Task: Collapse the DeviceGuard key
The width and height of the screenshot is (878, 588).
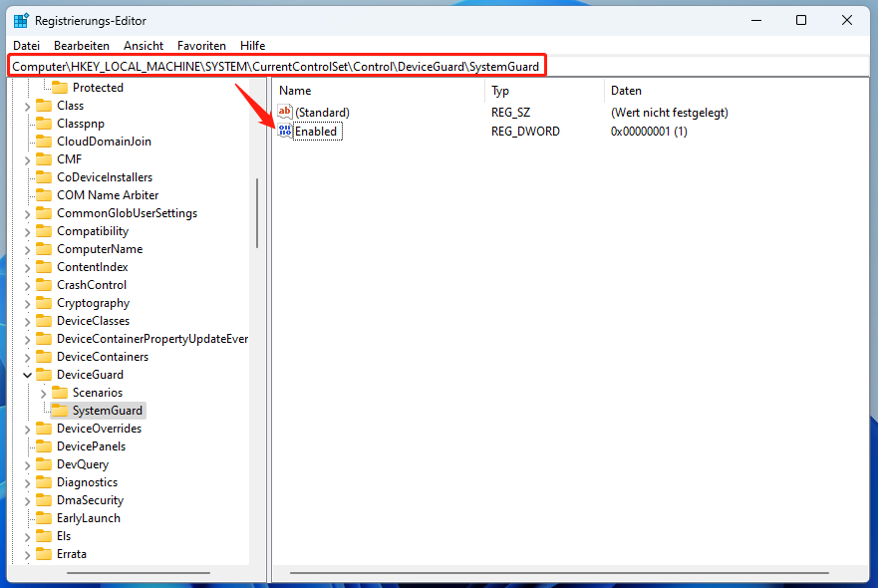Action: pos(28,375)
